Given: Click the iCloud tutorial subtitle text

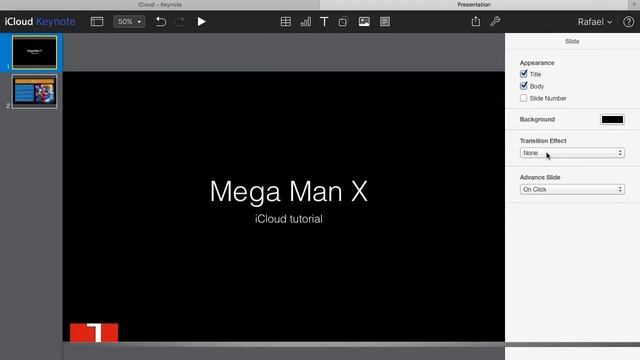Looking at the screenshot, I should click(289, 219).
